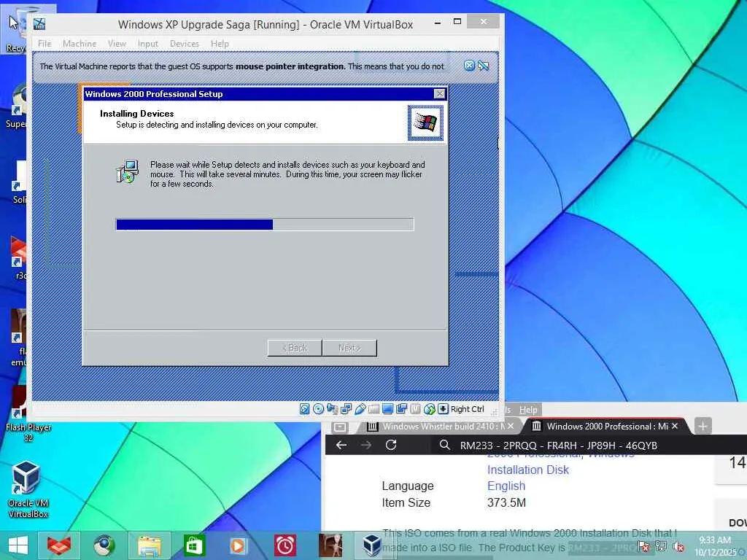Click the device installation progress bar
The width and height of the screenshot is (747, 560).
(x=265, y=225)
